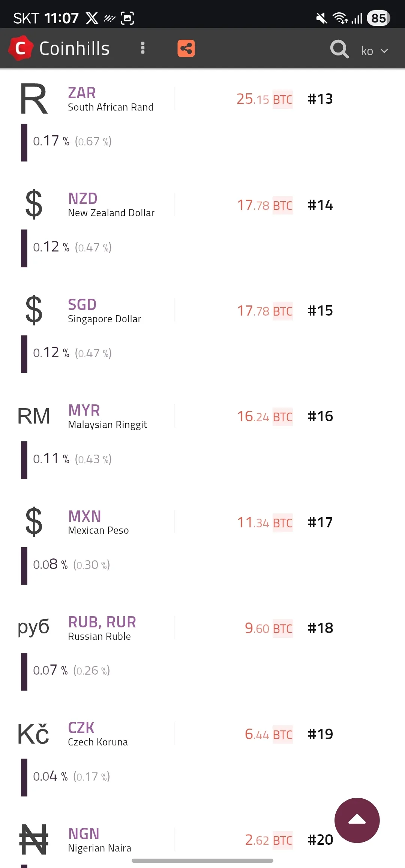Viewport: 405px width, 868px height.
Task: Tap the Kč Czech Koruna symbol
Action: pos(34,734)
